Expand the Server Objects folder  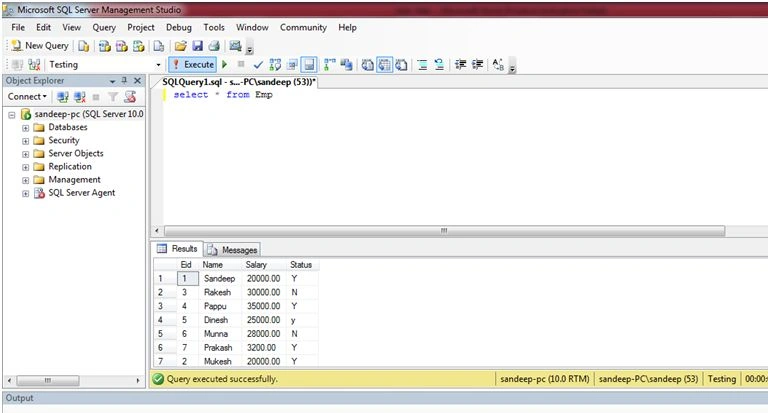(x=25, y=154)
